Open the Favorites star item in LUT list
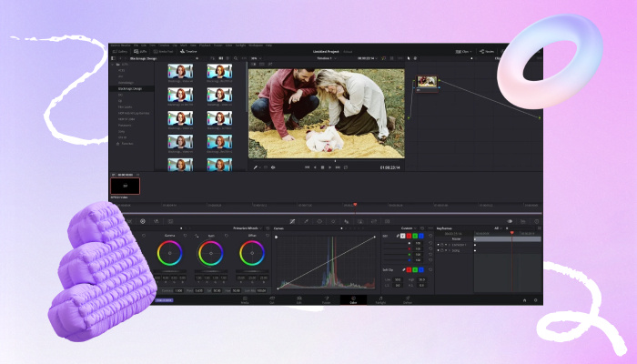 [x=125, y=144]
